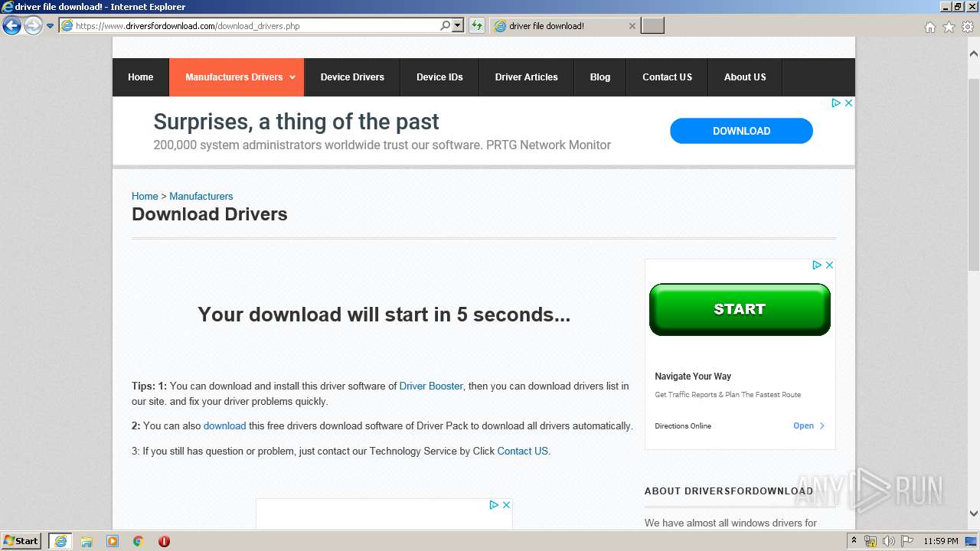Click Internet Explorer taskbar icon
980x551 pixels.
60,541
